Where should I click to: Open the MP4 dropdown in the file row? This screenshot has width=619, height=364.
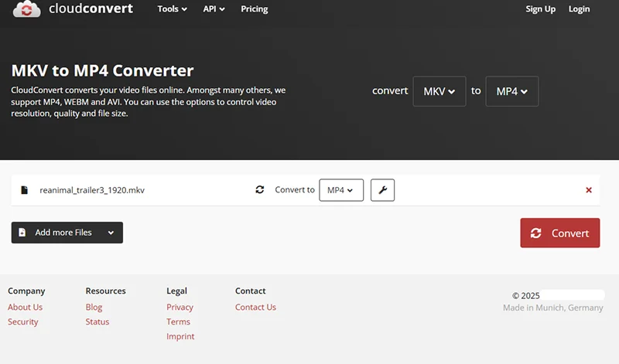[341, 190]
